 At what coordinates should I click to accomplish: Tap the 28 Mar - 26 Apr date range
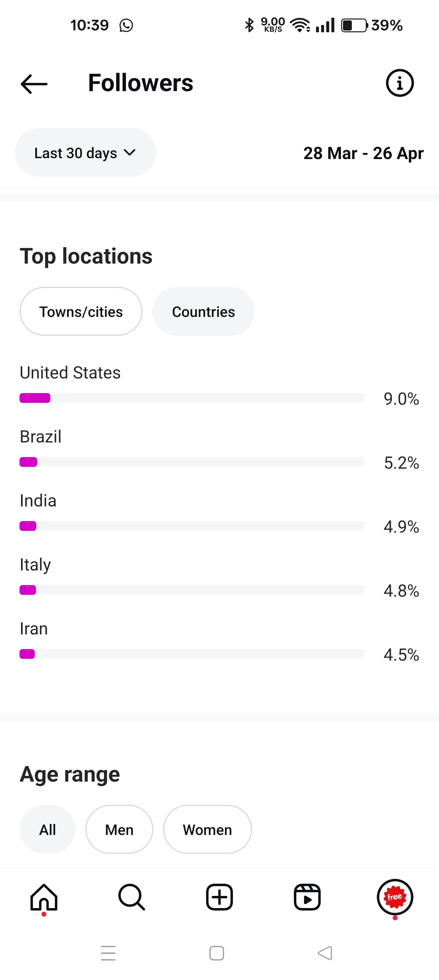click(x=363, y=153)
